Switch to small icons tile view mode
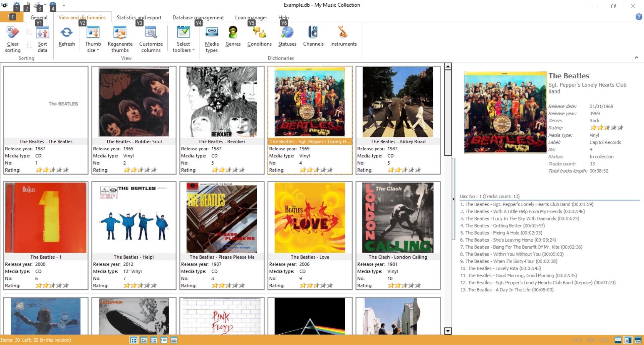 154,340
